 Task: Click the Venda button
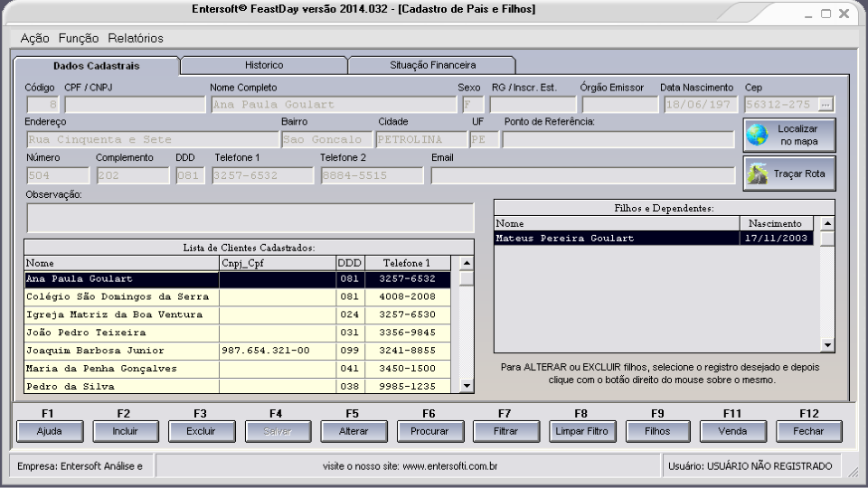(733, 432)
